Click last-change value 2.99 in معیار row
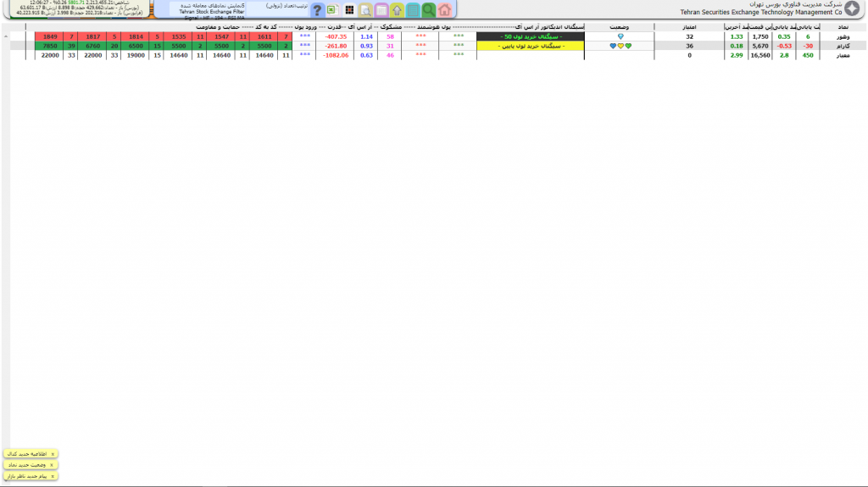The image size is (868, 487). (737, 55)
